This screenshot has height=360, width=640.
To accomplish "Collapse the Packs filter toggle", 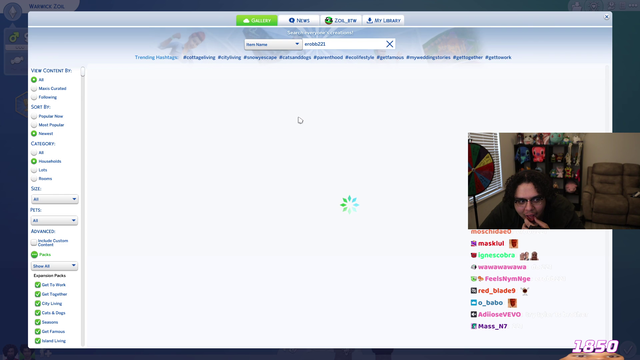I will pos(34,255).
